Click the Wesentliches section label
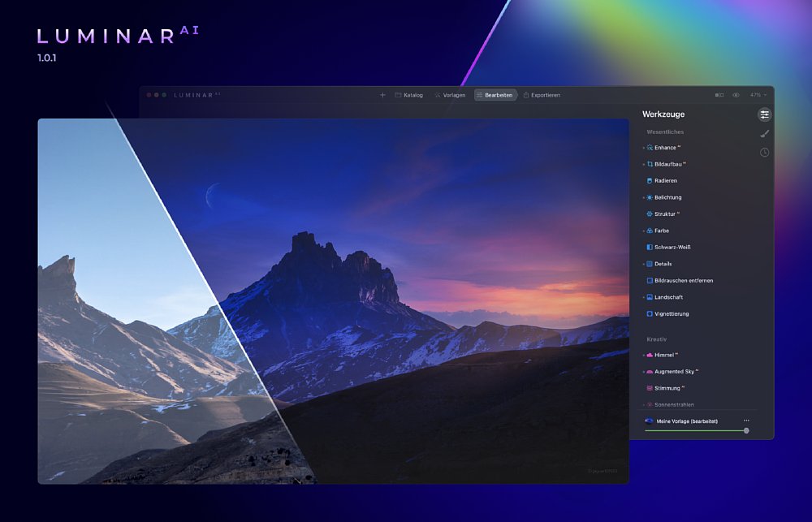Viewport: 812px width, 522px height. (x=665, y=132)
